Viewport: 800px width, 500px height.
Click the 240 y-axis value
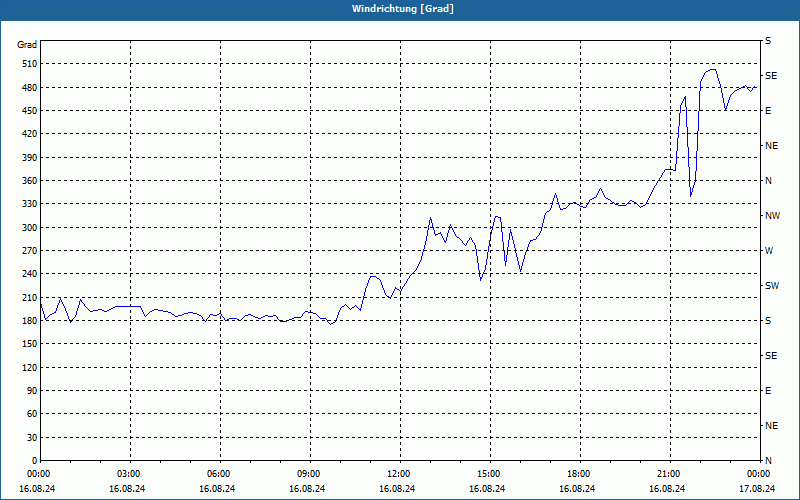[30, 274]
